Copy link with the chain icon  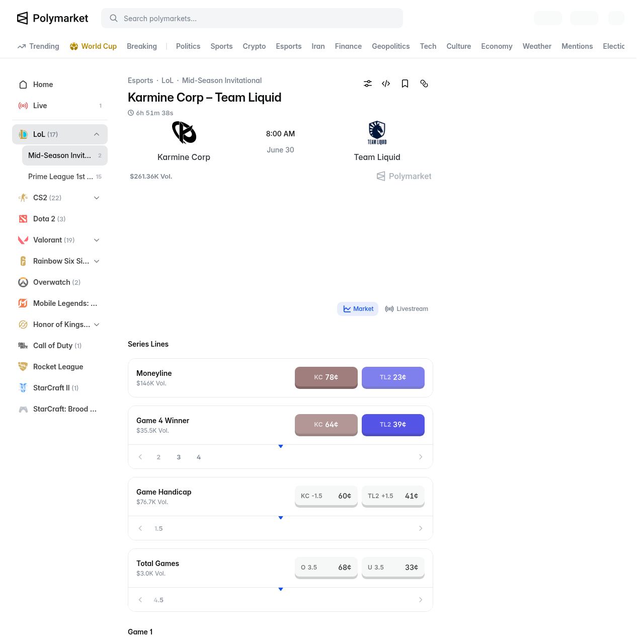coord(424,84)
